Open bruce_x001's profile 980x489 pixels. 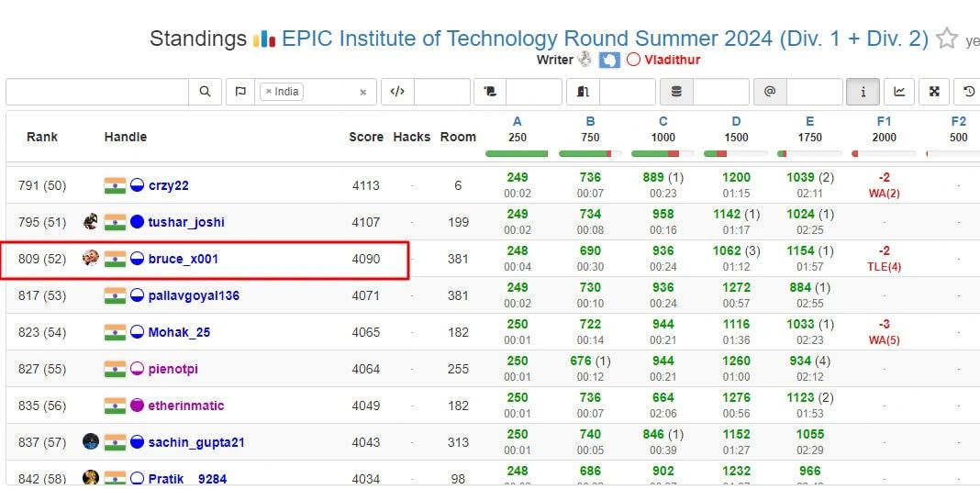pyautogui.click(x=184, y=259)
